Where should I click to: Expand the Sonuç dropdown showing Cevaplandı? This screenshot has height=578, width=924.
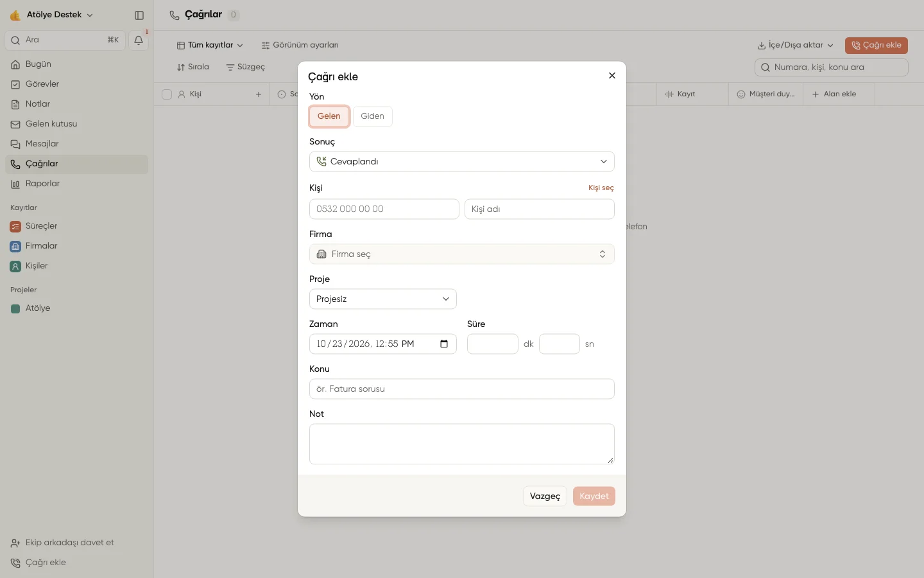(462, 162)
